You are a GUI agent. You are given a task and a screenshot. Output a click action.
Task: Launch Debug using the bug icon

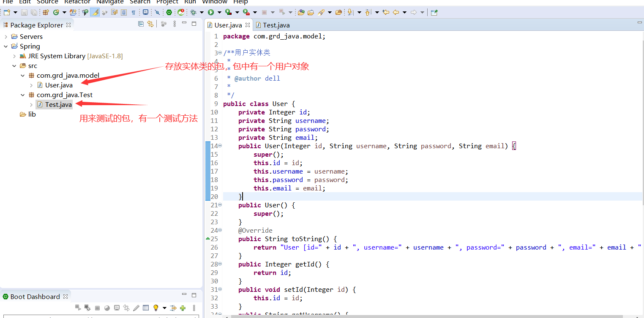pyautogui.click(x=193, y=12)
